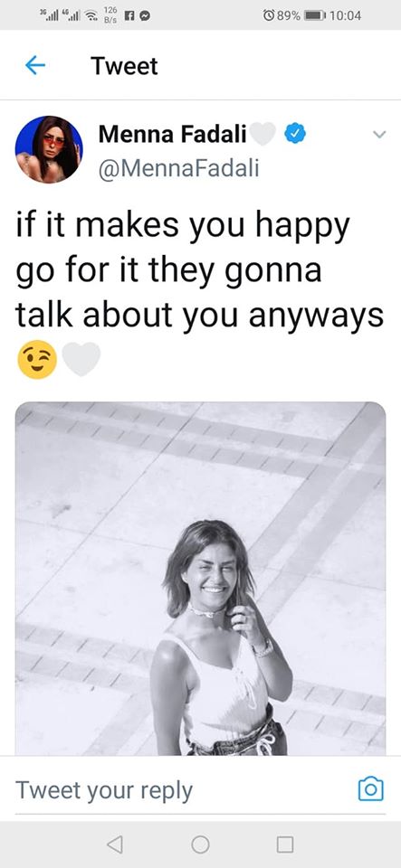The image size is (401, 868).
Task: Tap the camera icon in reply bar
Action: [370, 788]
